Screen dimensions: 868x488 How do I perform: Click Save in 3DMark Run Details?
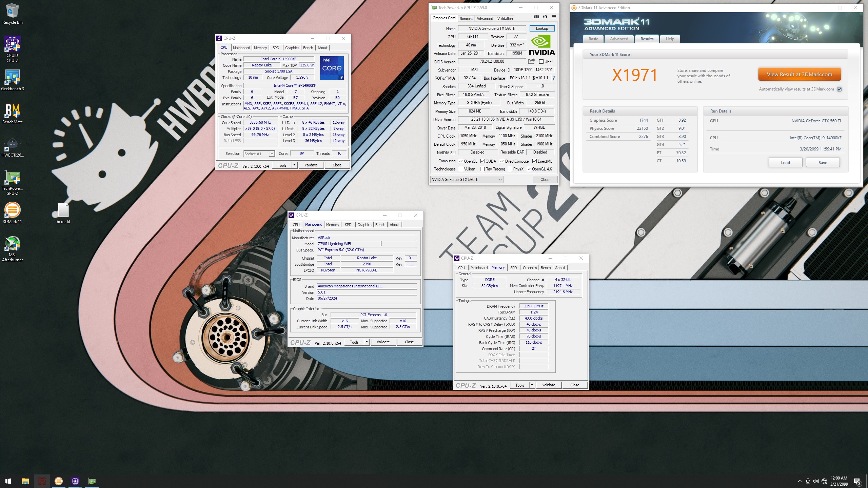click(823, 163)
